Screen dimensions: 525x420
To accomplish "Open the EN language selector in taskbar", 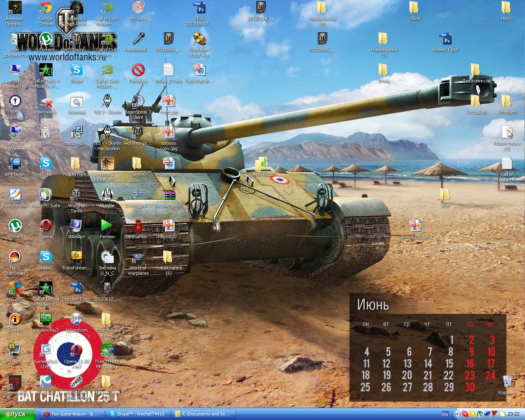I will [x=445, y=414].
